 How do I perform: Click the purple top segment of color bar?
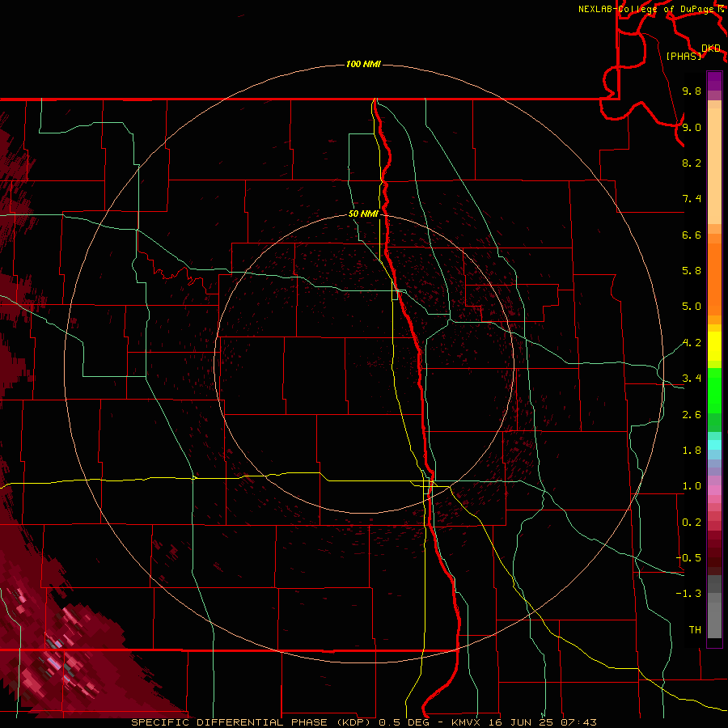coord(714,81)
